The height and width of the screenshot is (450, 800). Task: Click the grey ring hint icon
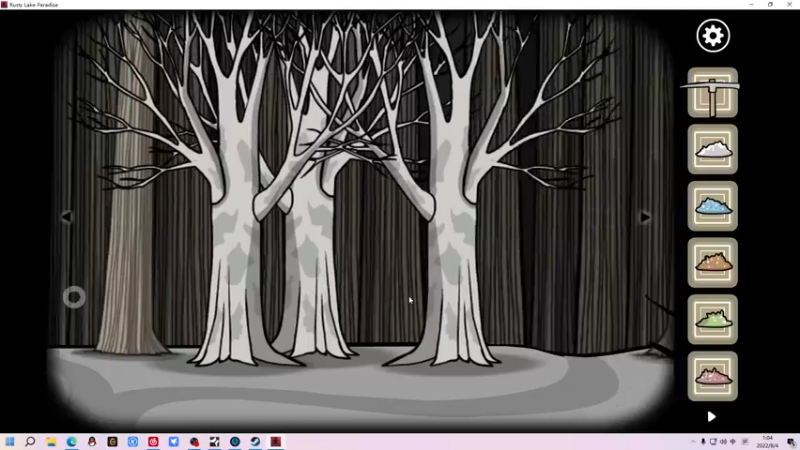pyautogui.click(x=74, y=297)
